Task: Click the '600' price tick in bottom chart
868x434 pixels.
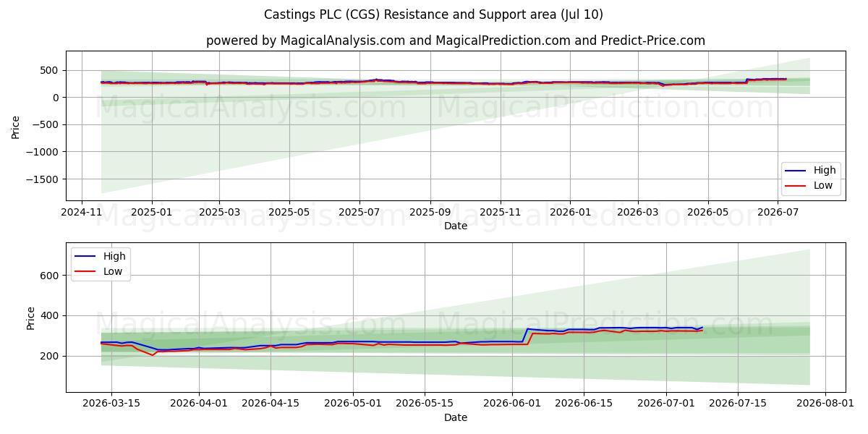Action: (51, 276)
